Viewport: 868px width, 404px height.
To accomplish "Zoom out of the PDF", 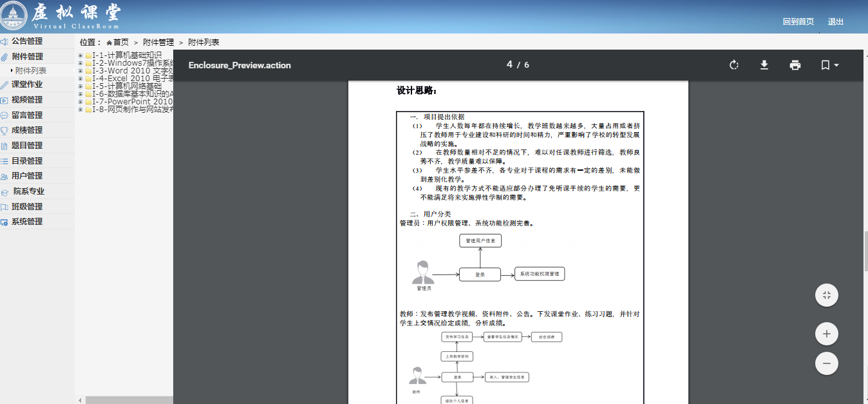I will click(826, 363).
